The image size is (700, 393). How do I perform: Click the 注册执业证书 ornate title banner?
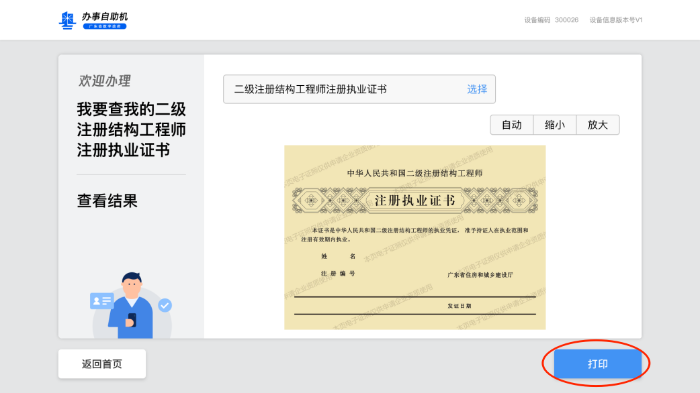415,201
